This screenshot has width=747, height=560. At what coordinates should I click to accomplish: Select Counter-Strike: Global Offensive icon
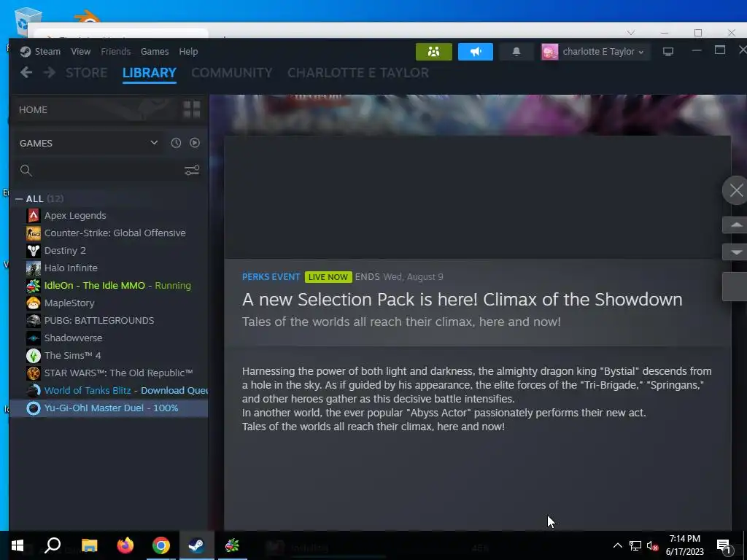pyautogui.click(x=34, y=233)
